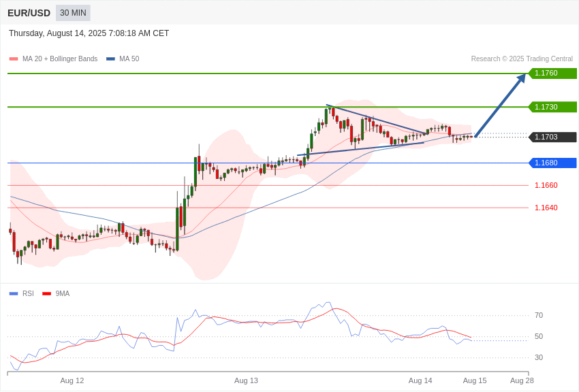Select the 1.1703 current price tag
This screenshot has width=579, height=392.
(552, 137)
